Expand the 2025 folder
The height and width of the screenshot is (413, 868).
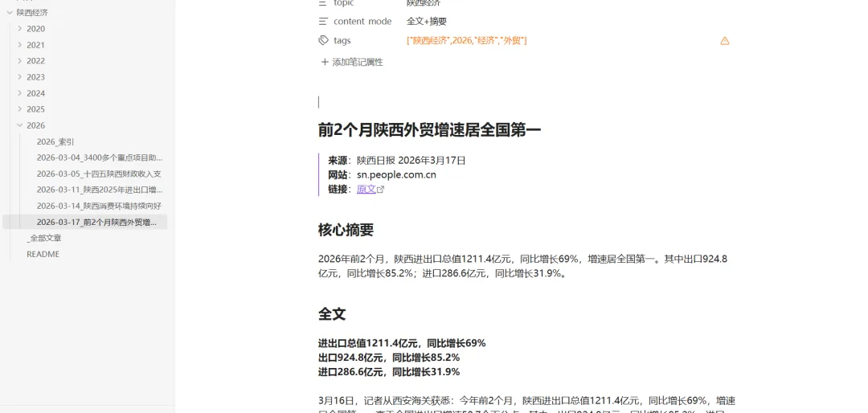20,109
